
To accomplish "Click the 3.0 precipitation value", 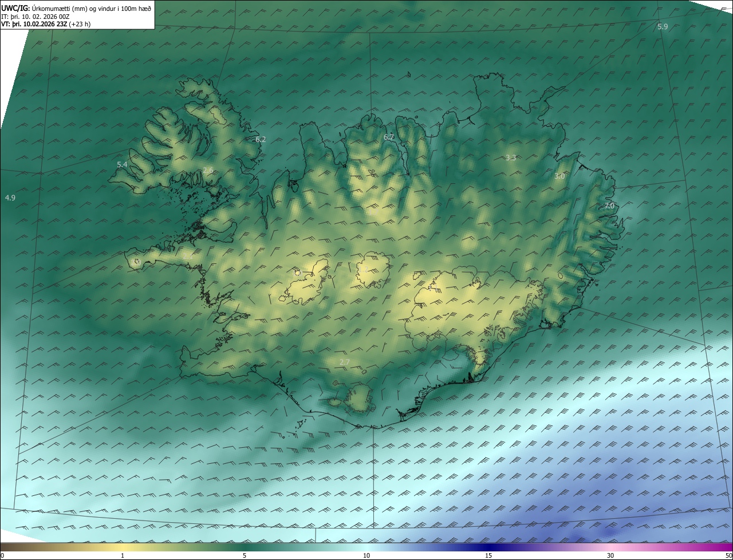I will 559,176.
